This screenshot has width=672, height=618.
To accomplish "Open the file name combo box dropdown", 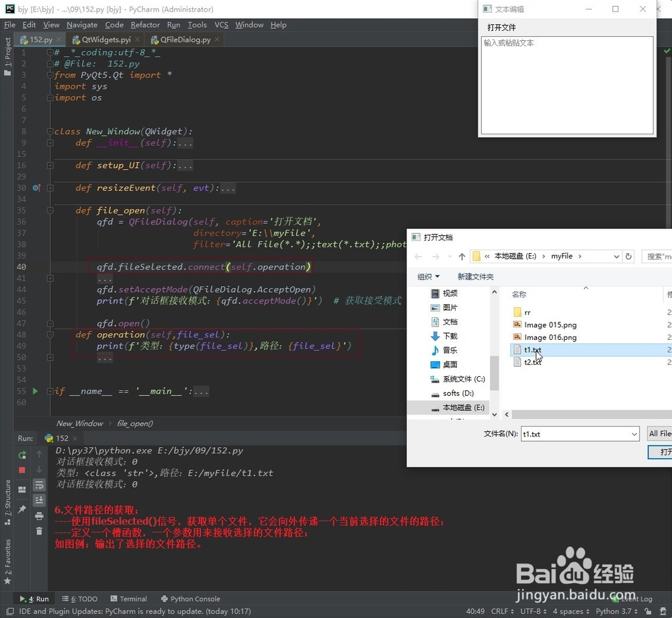I will (634, 434).
